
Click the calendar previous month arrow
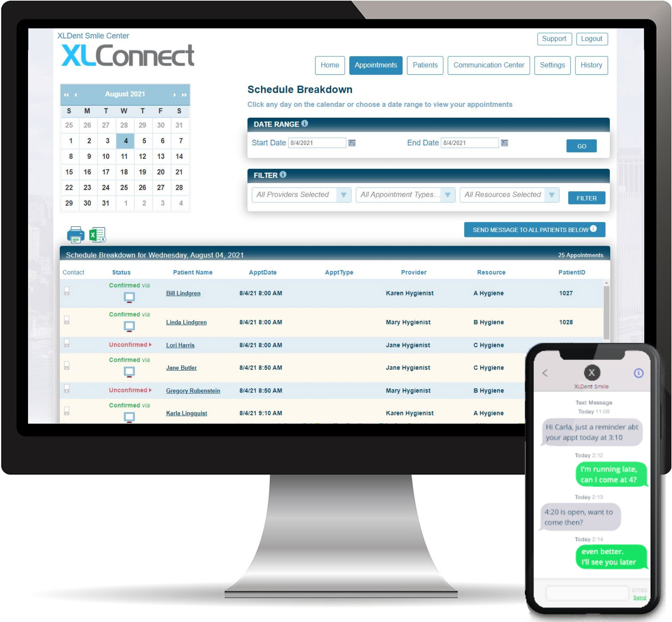click(x=74, y=94)
